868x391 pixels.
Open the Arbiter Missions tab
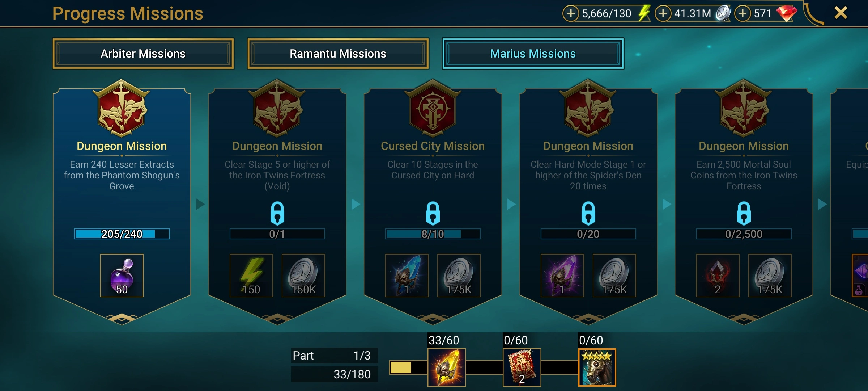143,54
